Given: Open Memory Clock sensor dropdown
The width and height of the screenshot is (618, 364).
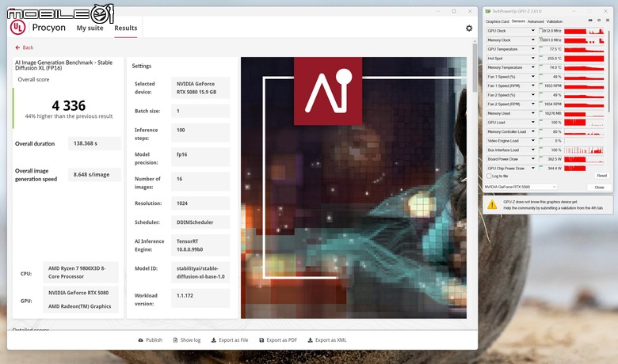Looking at the screenshot, I should click(533, 40).
